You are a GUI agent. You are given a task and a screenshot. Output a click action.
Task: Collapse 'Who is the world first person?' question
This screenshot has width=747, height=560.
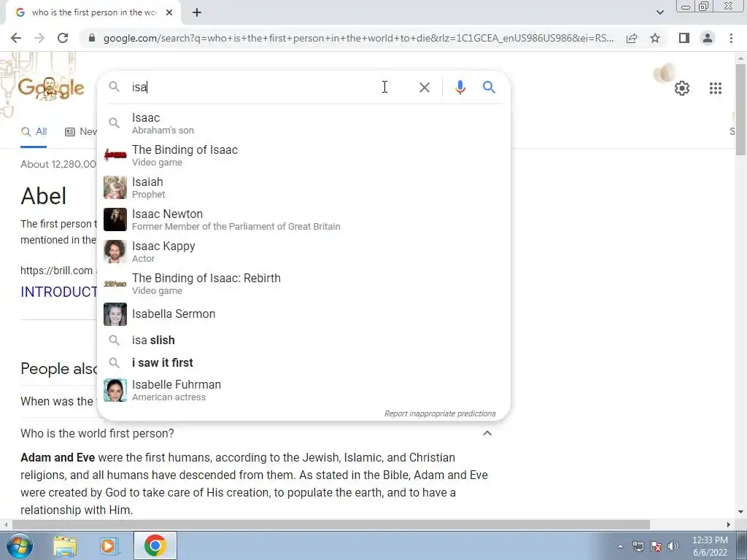[487, 433]
